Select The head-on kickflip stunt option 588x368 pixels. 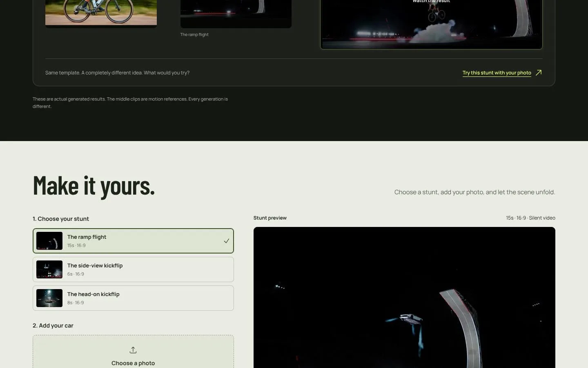(133, 298)
